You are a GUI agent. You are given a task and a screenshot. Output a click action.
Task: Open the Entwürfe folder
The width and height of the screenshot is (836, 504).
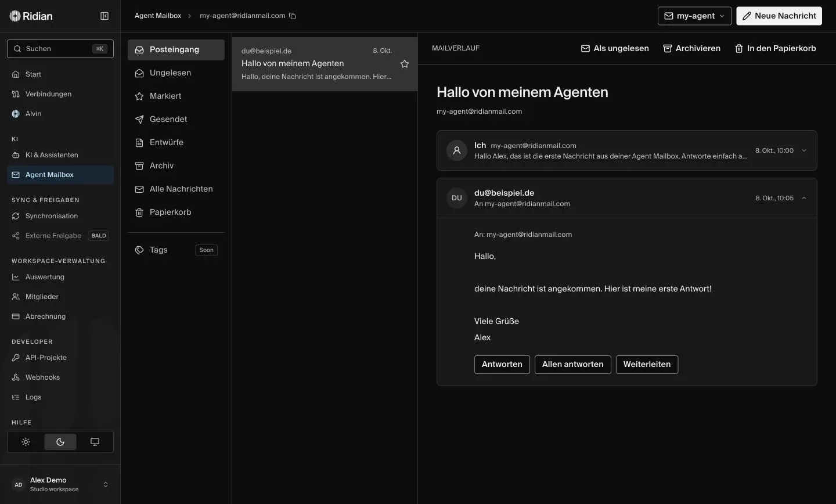176,143
